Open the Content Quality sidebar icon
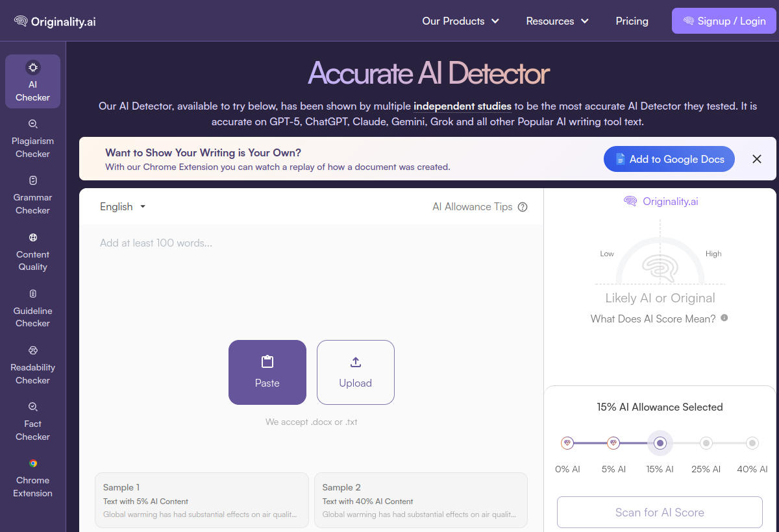 pyautogui.click(x=32, y=237)
